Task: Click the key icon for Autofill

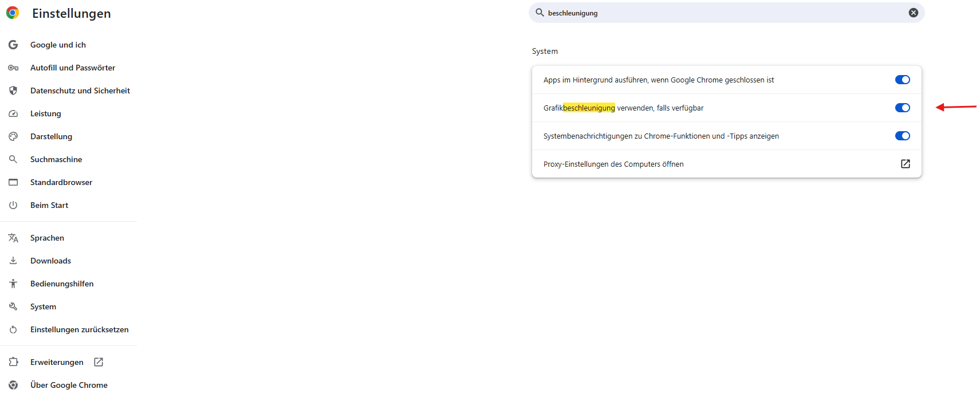Action: [x=13, y=68]
